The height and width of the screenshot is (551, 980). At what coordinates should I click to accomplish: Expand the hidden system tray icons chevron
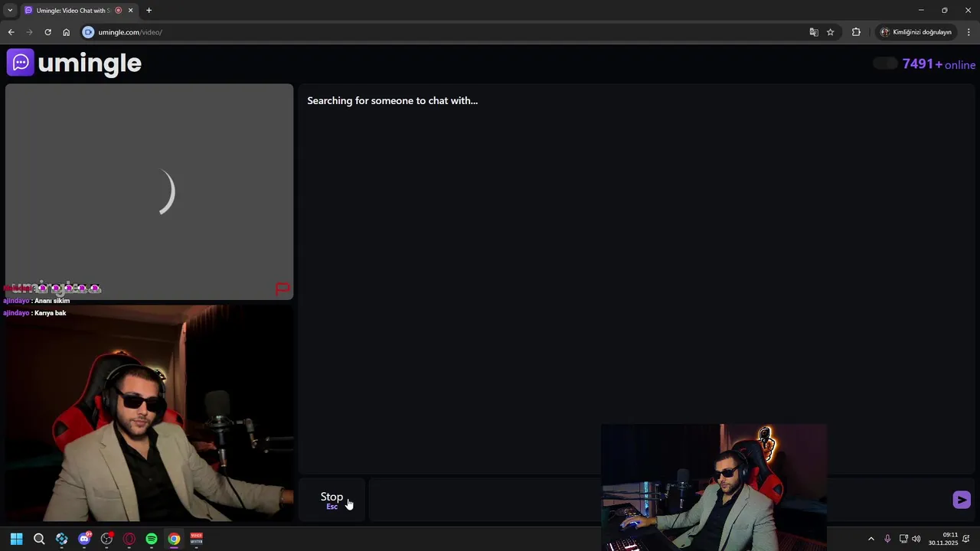871,539
